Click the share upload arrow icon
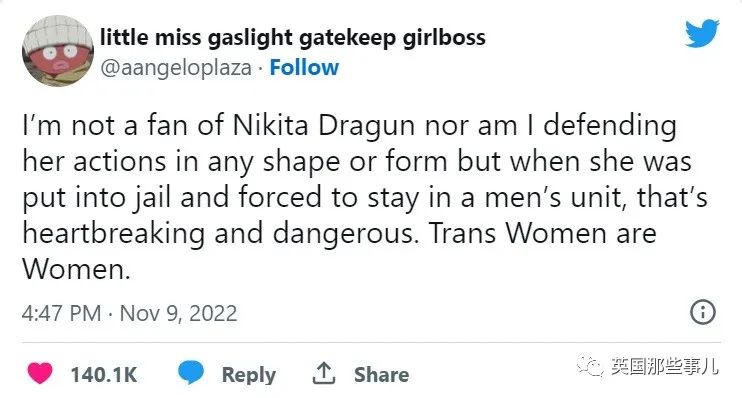The image size is (742, 398). click(x=324, y=373)
